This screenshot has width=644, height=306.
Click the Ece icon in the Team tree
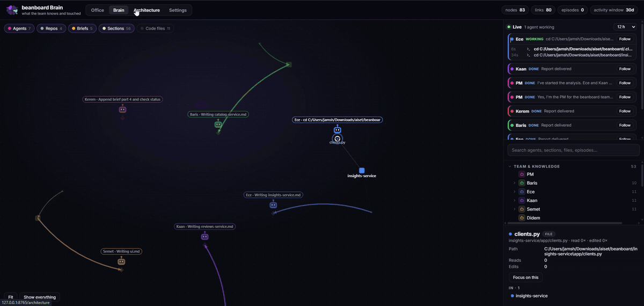(522, 192)
